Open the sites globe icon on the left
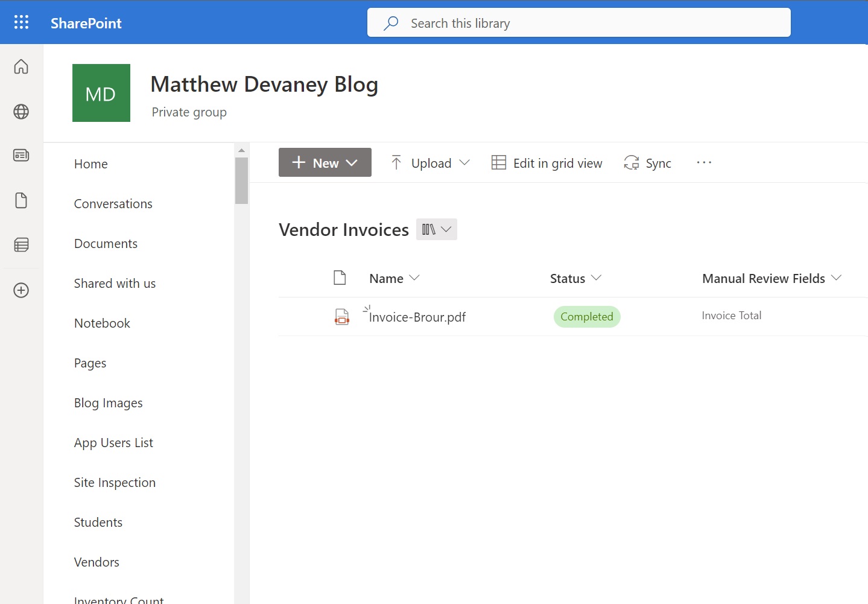Image resolution: width=868 pixels, height=604 pixels. (21, 112)
